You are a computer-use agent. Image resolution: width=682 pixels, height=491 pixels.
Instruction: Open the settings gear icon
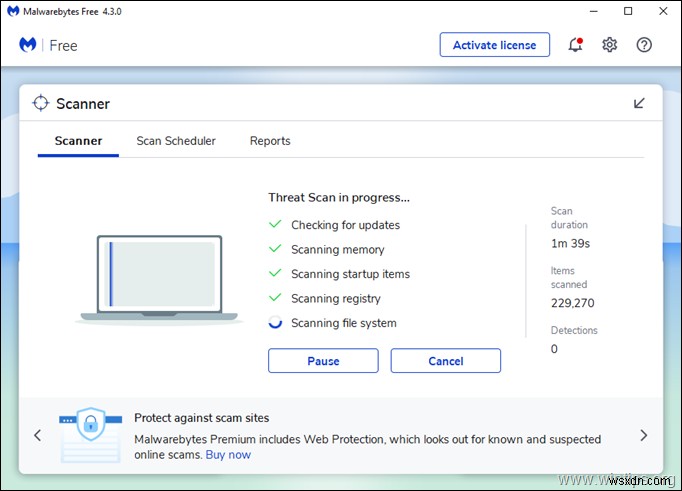(609, 45)
